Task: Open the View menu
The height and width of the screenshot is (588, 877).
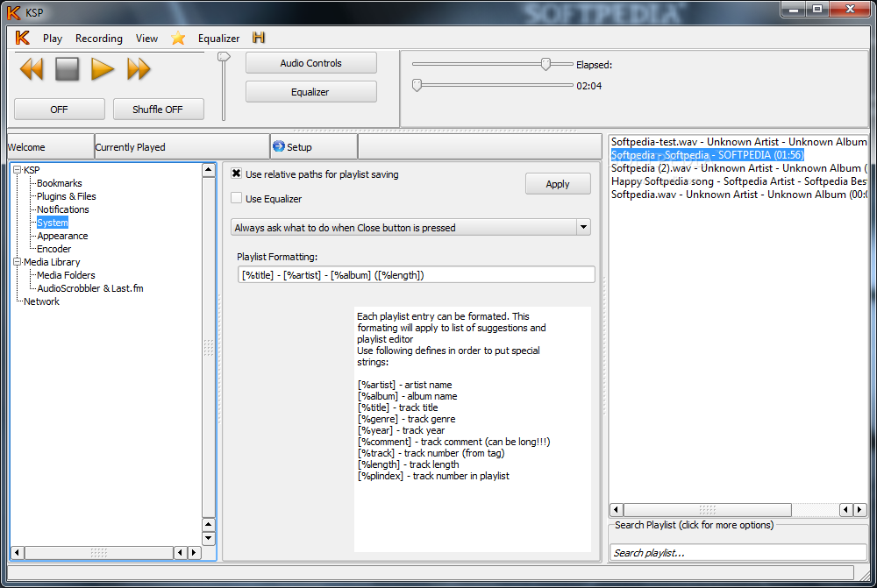Action: coord(146,38)
